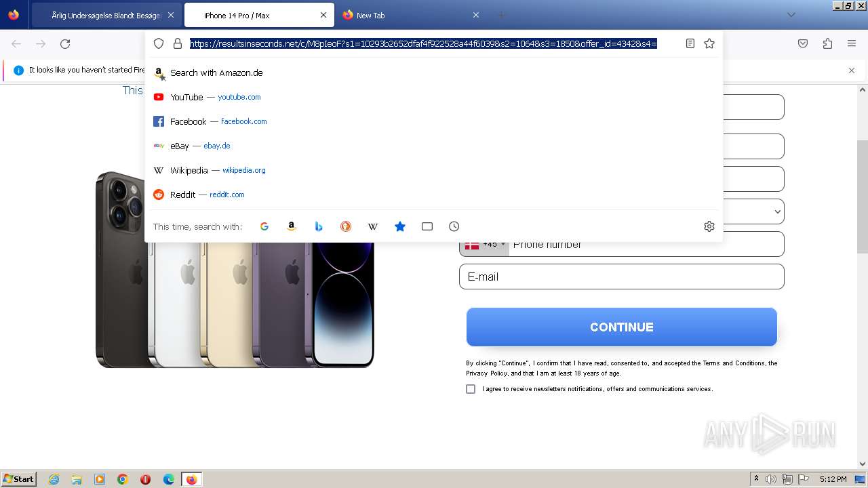
Task: Switch to iPhone 14 Pro / Max tab
Action: (x=259, y=15)
